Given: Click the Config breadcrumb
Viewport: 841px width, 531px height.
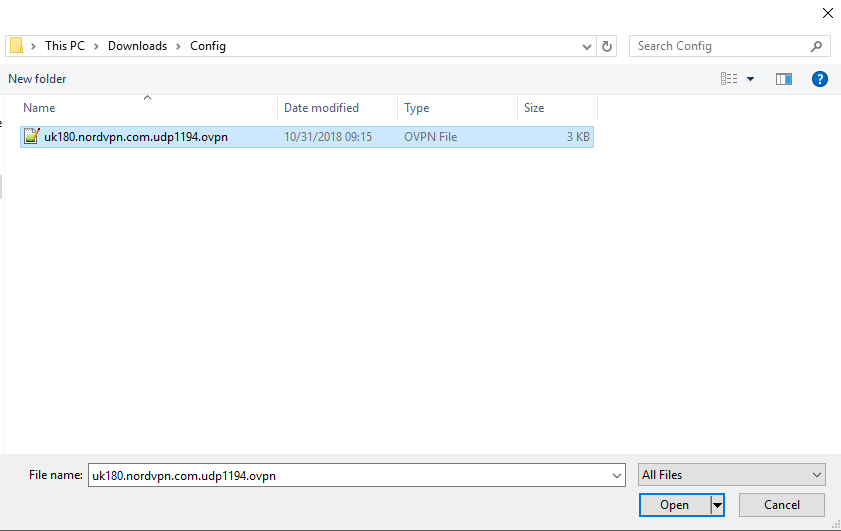Looking at the screenshot, I should (x=208, y=46).
